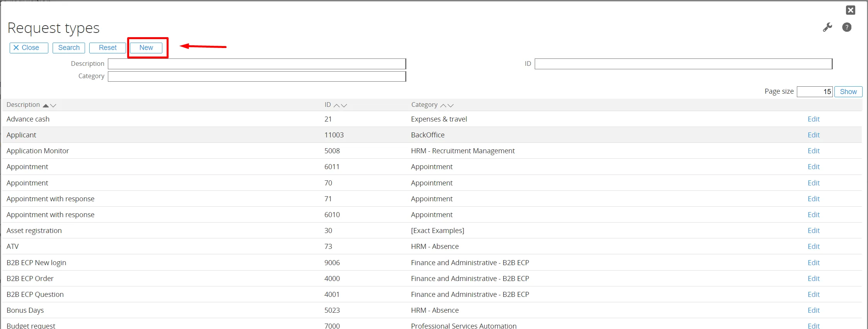Sort Description column ascending

[x=46, y=105]
